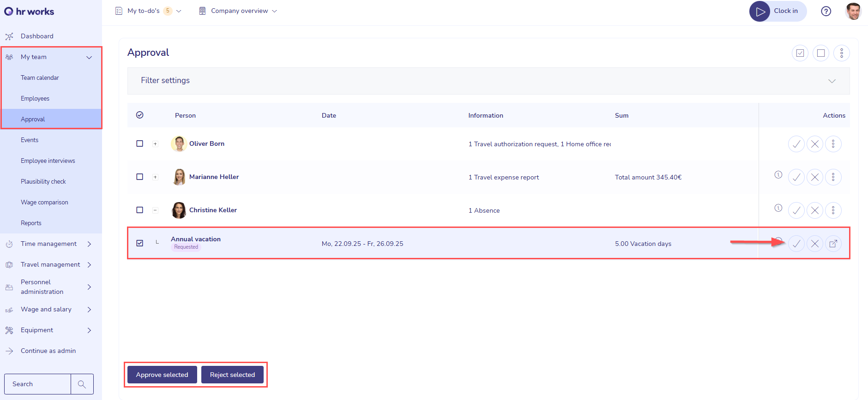Approve the Annual vacation request with checkmark icon
The width and height of the screenshot is (868, 400).
[796, 244]
